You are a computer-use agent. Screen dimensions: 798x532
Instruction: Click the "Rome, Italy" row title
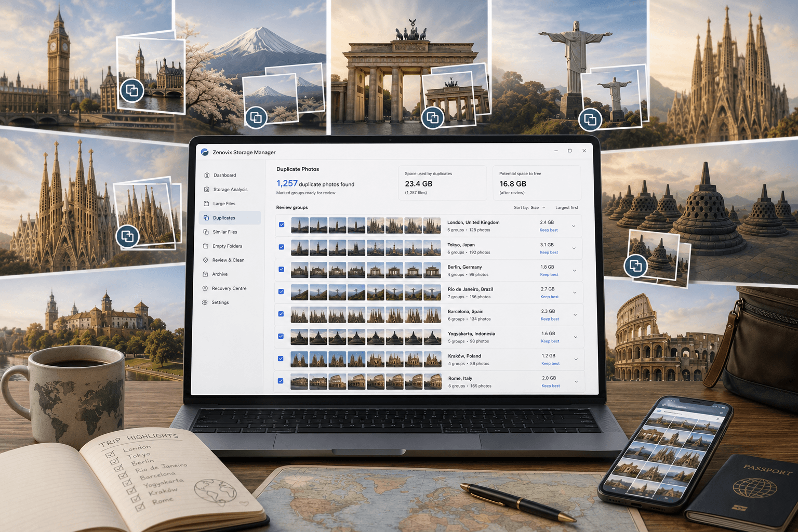(x=460, y=378)
